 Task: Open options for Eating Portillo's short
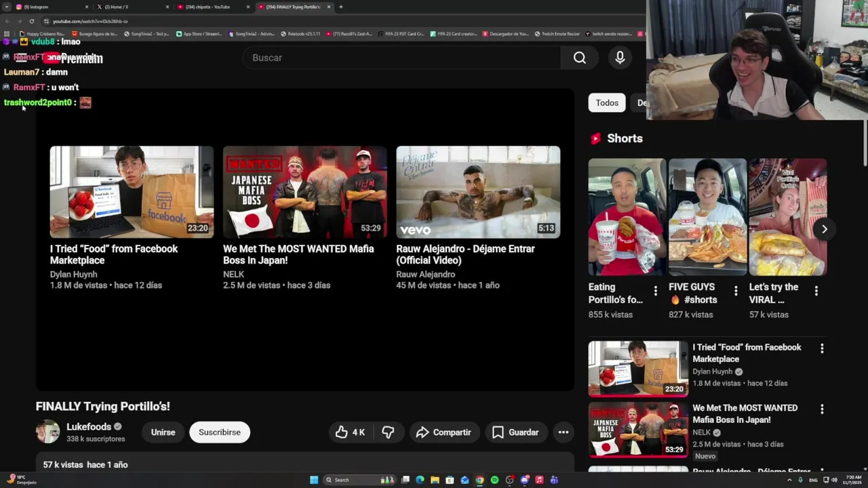click(655, 291)
